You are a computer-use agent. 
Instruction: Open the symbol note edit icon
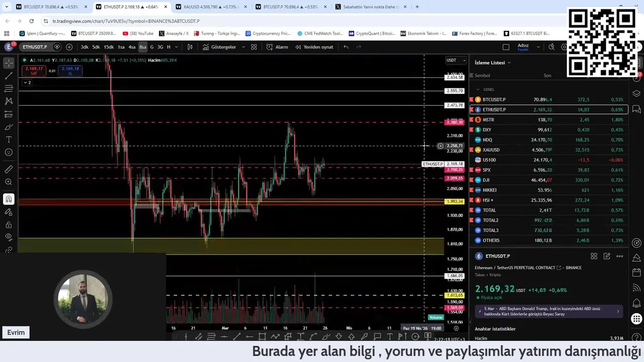(607, 256)
